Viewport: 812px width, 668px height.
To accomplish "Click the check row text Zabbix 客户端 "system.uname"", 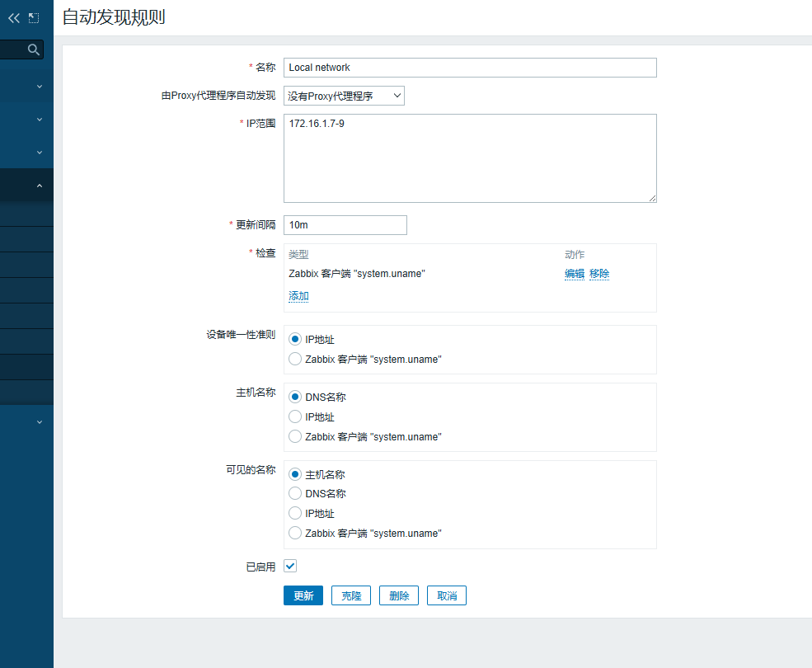I will click(357, 274).
